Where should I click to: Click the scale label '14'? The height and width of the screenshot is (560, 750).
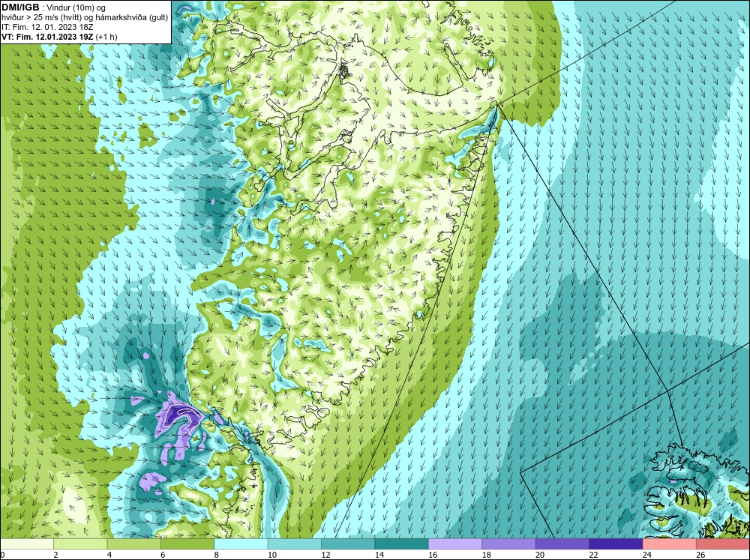379,555
